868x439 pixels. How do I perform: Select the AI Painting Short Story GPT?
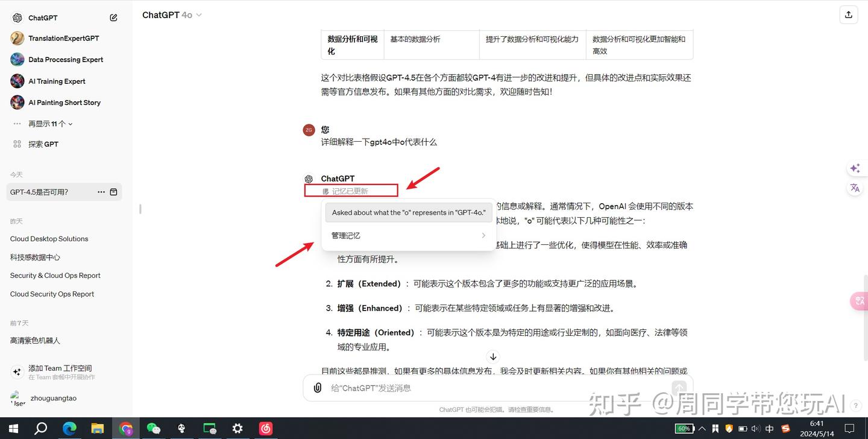coord(64,103)
